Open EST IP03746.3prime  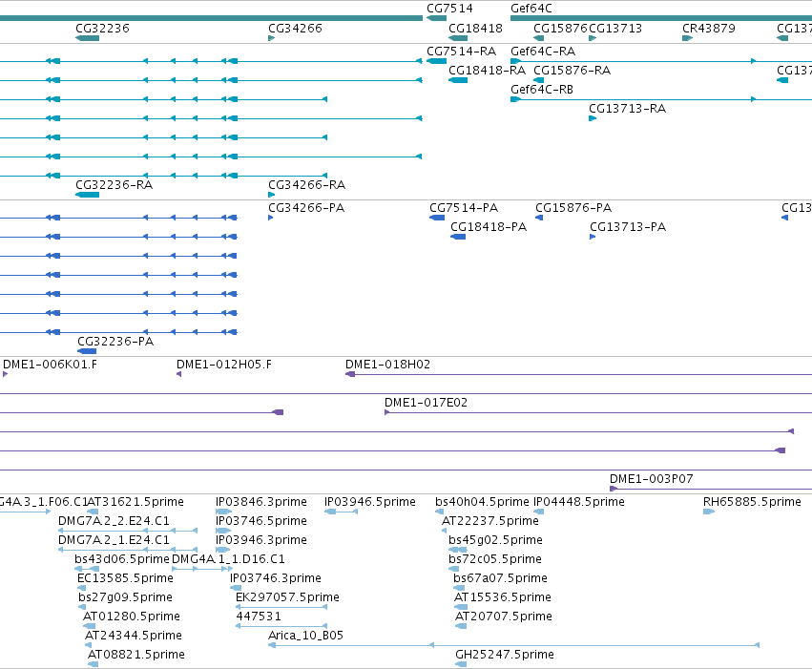pyautogui.click(x=276, y=578)
